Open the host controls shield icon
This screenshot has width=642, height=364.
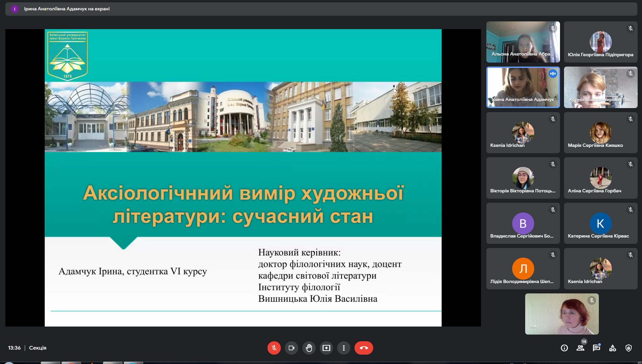coord(629,348)
